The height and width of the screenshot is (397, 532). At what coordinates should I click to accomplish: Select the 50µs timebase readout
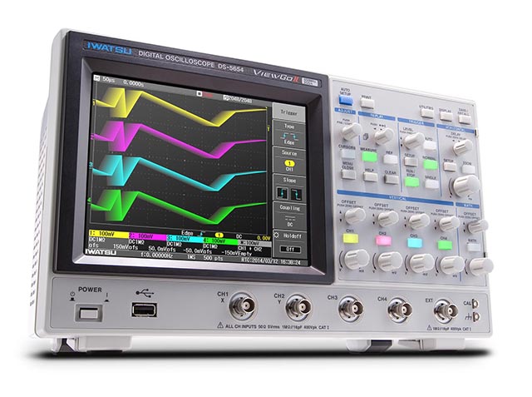coord(109,81)
